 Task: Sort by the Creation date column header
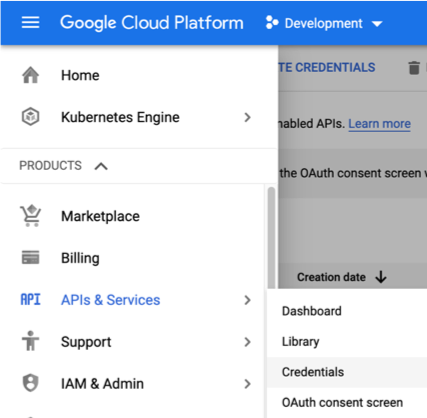click(x=331, y=277)
